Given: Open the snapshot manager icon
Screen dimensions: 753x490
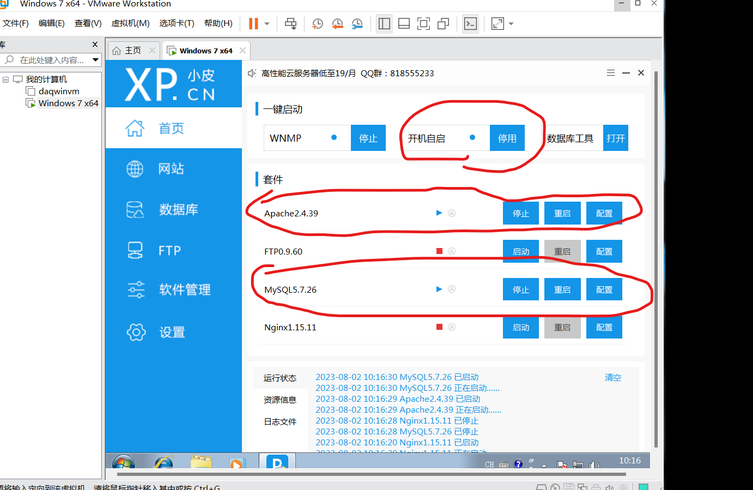Looking at the screenshot, I should point(357,24).
